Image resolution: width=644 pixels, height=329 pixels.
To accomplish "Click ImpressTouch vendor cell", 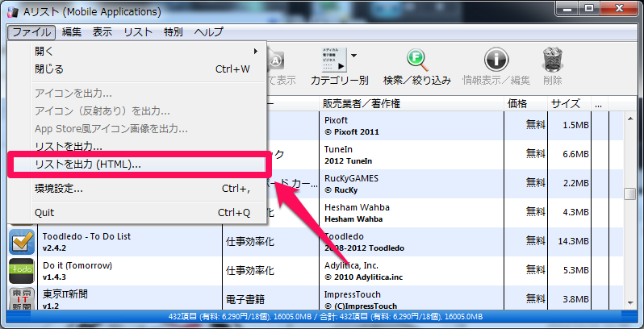I will coord(412,298).
